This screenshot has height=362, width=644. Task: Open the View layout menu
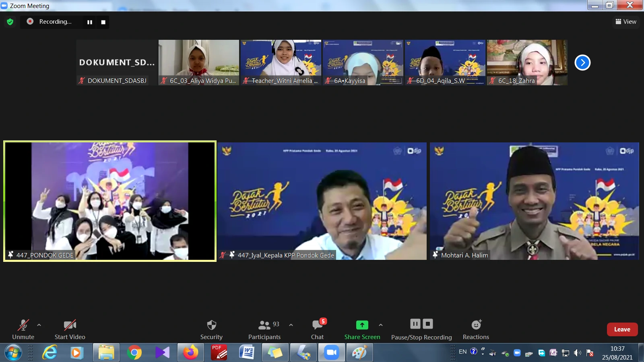(626, 22)
